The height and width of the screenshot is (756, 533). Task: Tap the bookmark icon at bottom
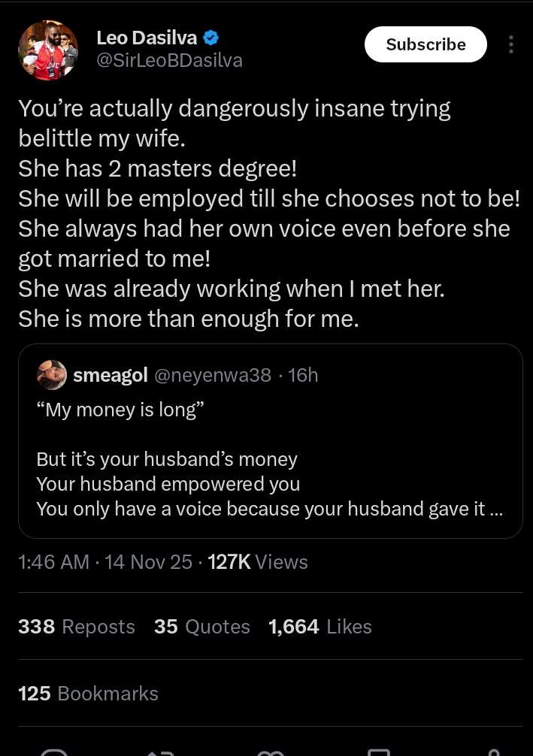tap(378, 751)
